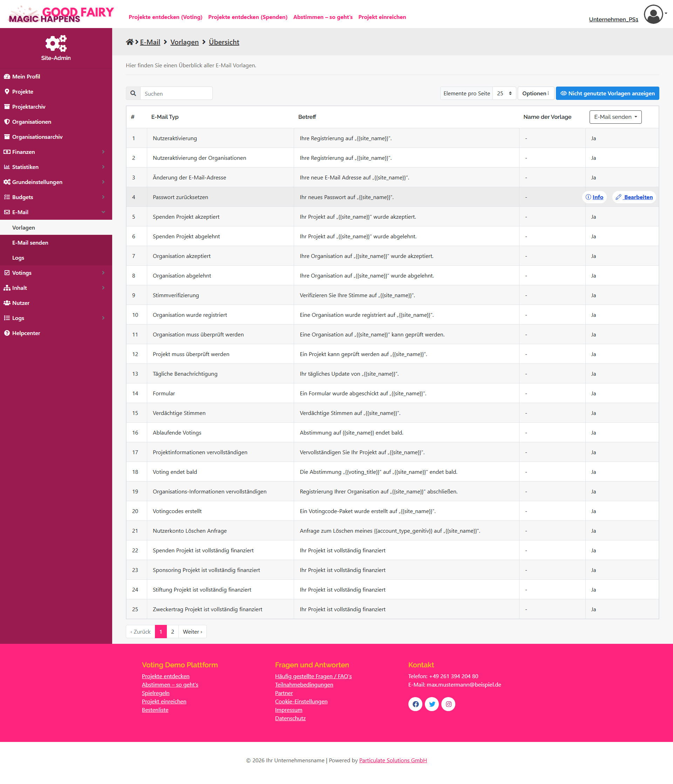Open the Elemente pro Seite dropdown

tap(504, 94)
